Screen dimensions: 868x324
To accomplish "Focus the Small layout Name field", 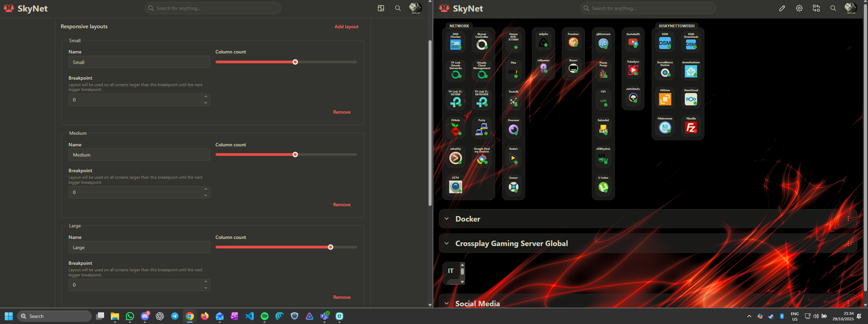I will [139, 62].
